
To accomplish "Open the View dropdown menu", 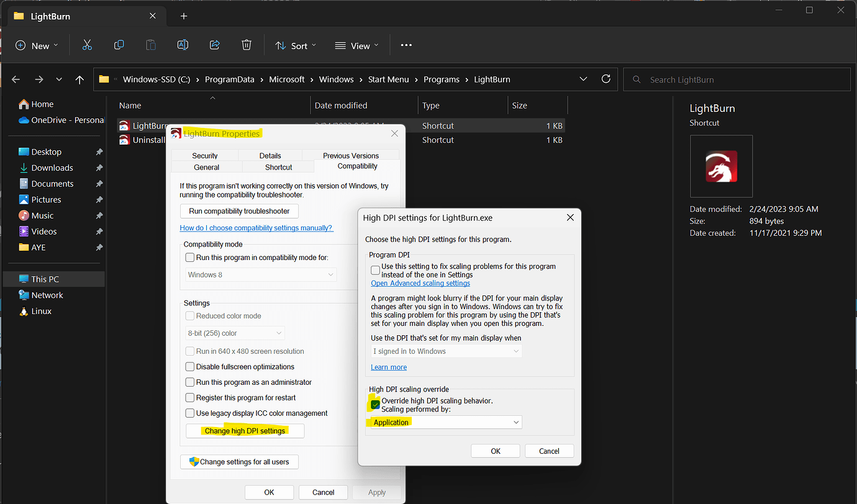I will point(355,45).
